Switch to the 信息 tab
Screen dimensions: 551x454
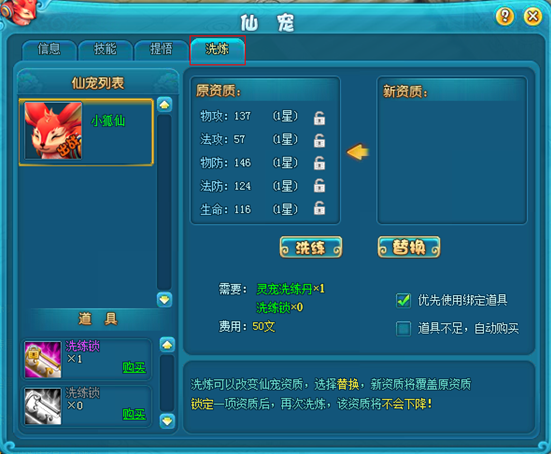pyautogui.click(x=49, y=50)
